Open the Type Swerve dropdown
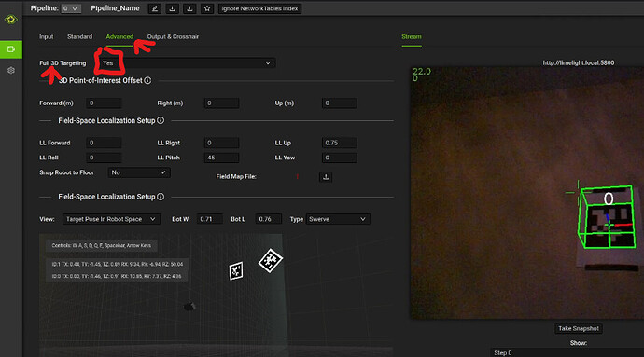Viewport: 644px width, 357px height. coord(338,219)
